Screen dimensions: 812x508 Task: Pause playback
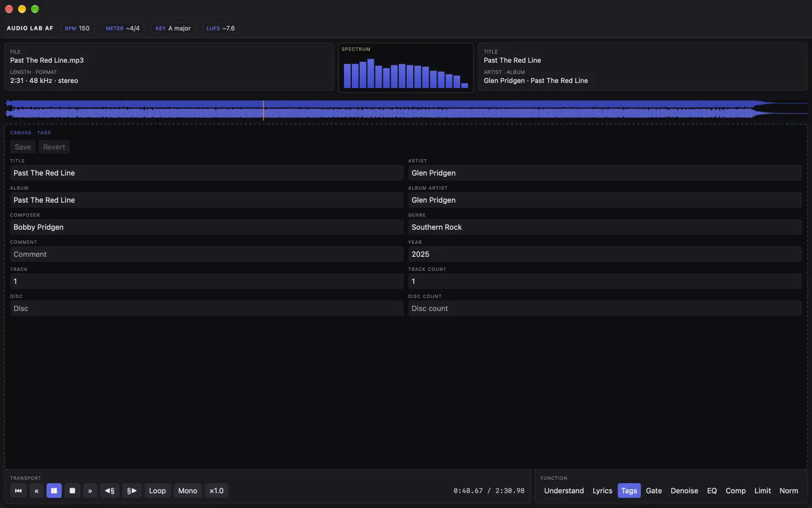point(54,491)
